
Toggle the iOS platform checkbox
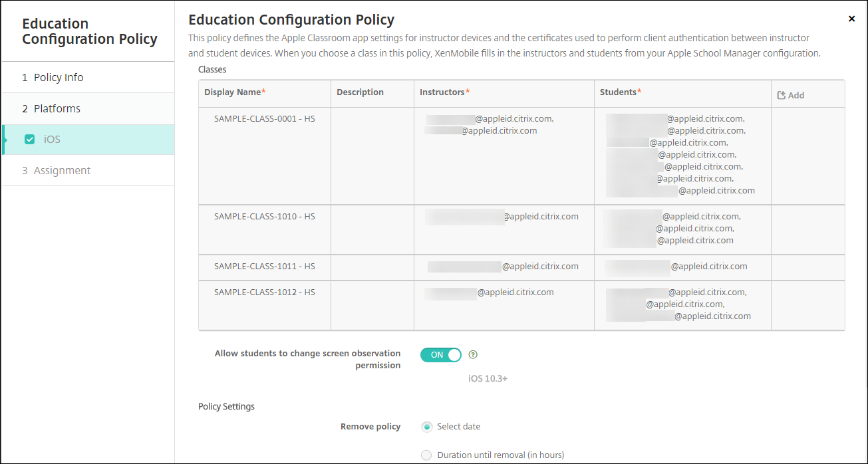coord(29,140)
